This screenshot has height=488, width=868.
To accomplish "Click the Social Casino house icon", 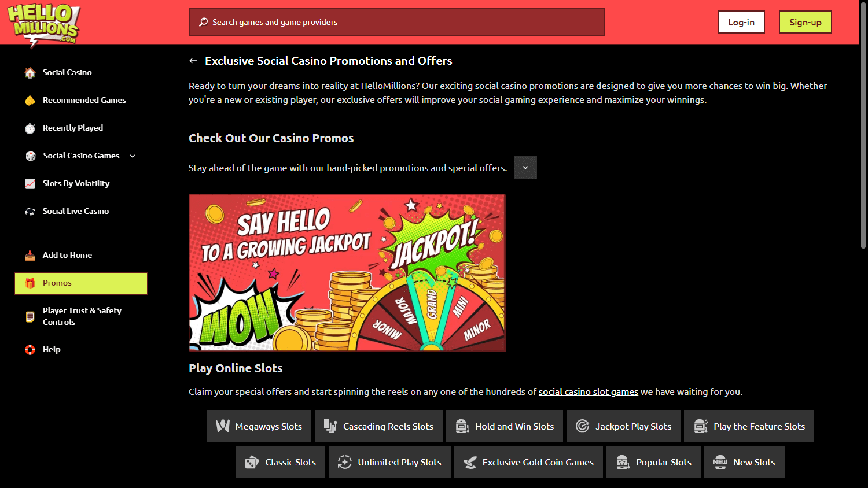I will pyautogui.click(x=30, y=72).
